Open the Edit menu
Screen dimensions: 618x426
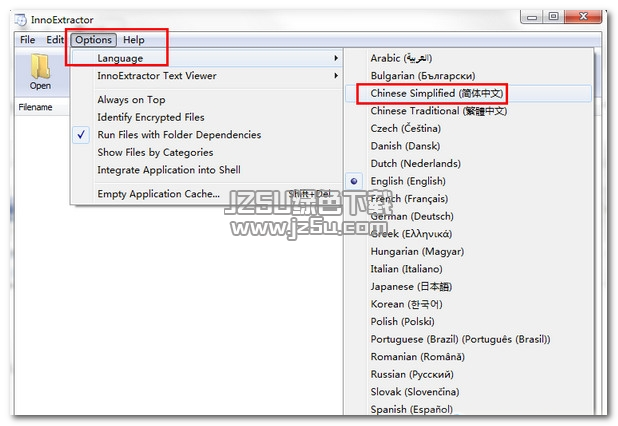tap(55, 40)
